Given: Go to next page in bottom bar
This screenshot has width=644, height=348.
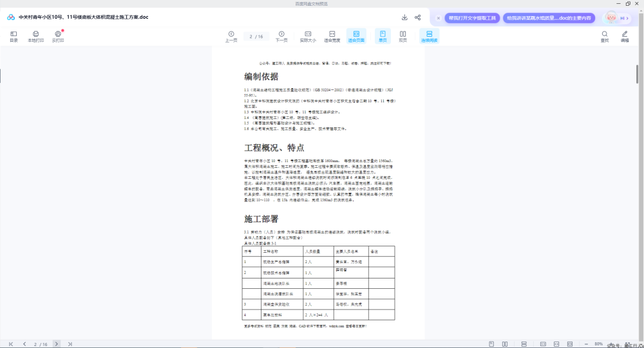Looking at the screenshot, I should (x=56, y=344).
